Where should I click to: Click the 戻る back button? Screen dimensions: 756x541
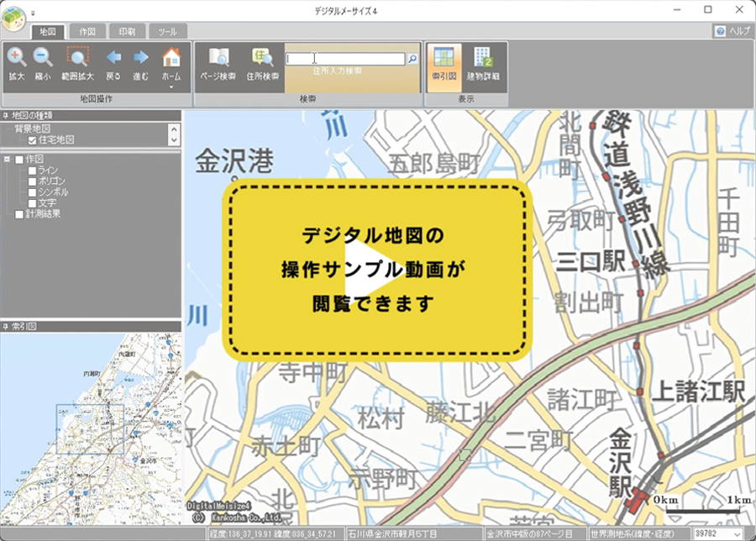click(x=113, y=59)
